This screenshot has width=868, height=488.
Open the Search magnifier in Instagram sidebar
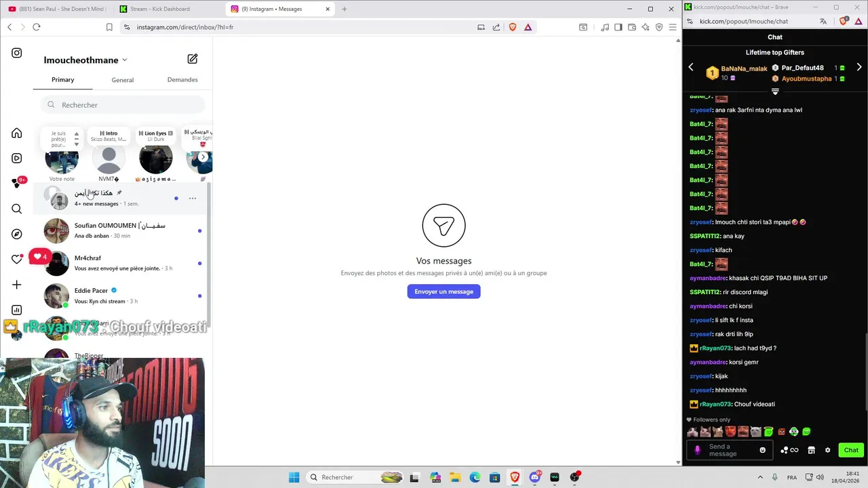16,209
